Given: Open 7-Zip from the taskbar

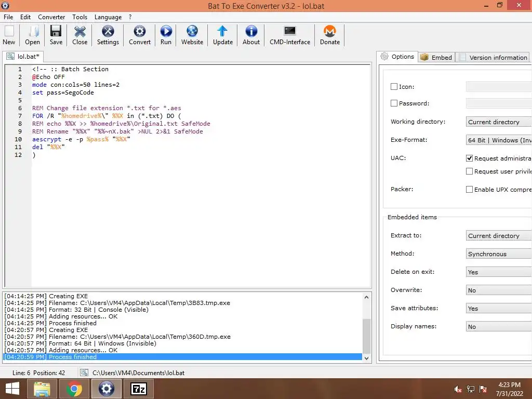Looking at the screenshot, I should tap(139, 389).
